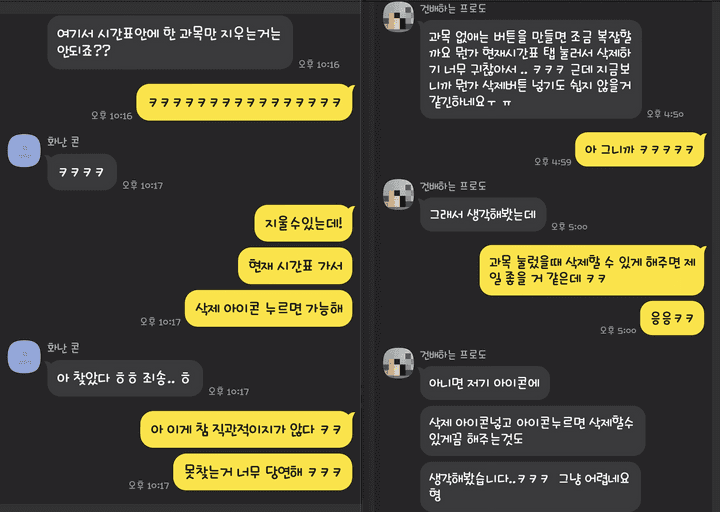The height and width of the screenshot is (512, 720).
Task: Click 건배하는 프로도 name above 그래서 생각해봤는데
Action: tap(453, 186)
